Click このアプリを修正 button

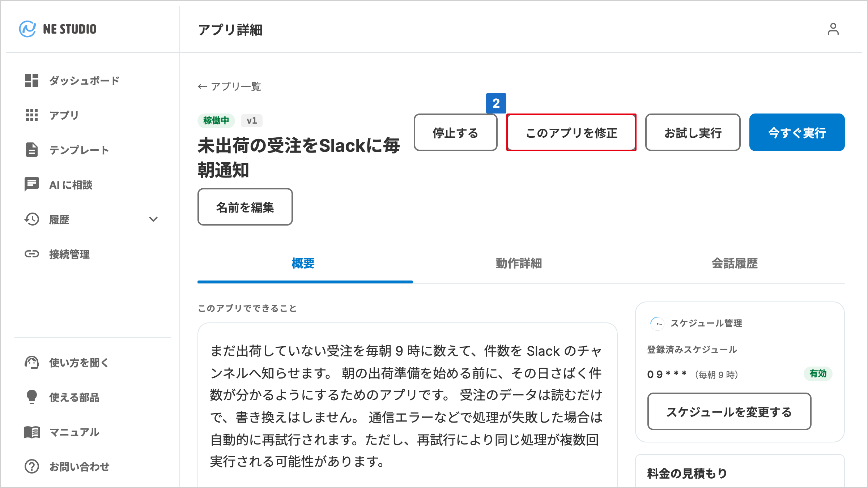tap(571, 132)
